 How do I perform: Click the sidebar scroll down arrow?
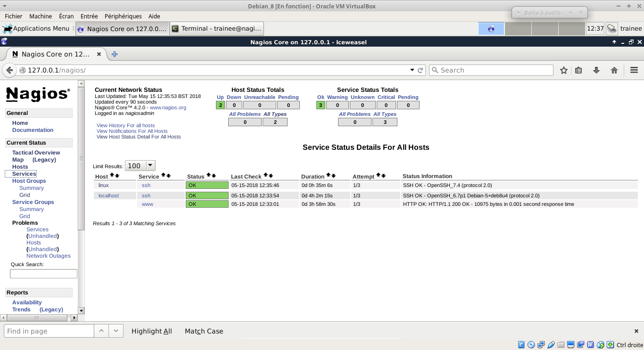81,311
